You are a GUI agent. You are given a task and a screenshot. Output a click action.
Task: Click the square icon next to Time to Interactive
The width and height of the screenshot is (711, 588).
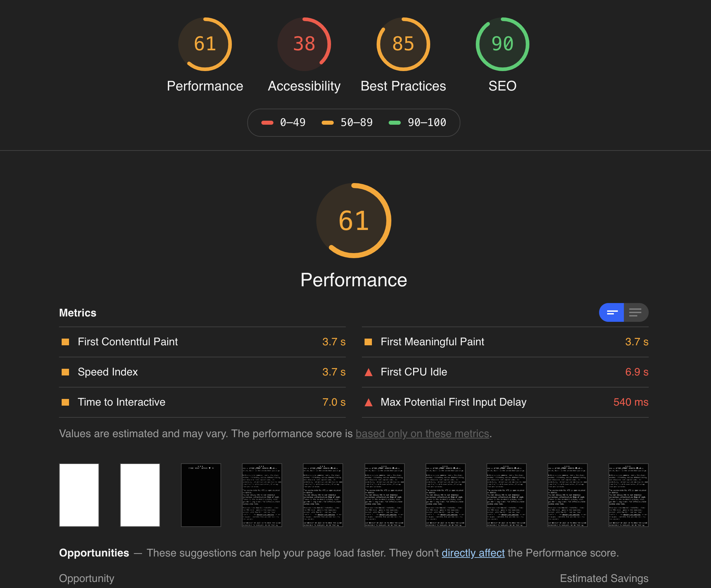(65, 402)
